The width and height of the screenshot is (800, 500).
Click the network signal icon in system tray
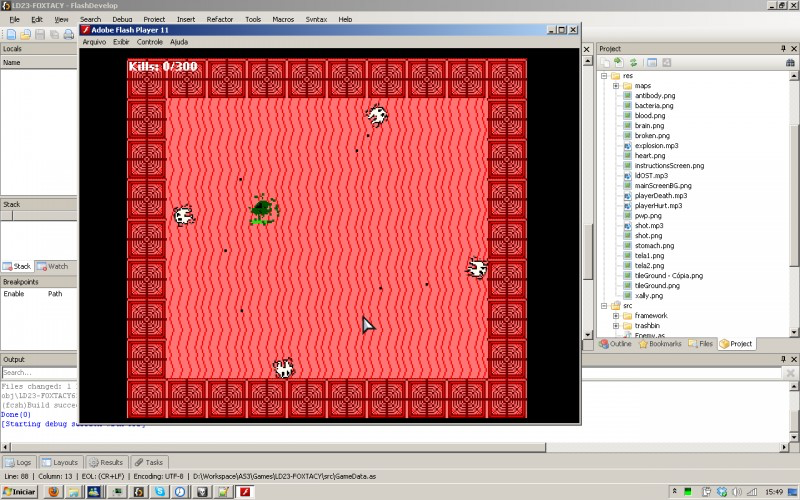pyautogui.click(x=752, y=492)
